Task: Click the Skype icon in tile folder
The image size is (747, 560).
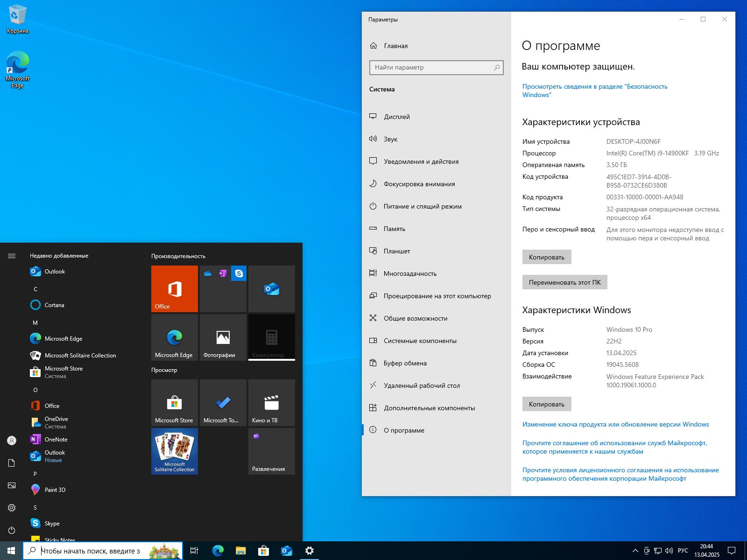Action: (239, 273)
